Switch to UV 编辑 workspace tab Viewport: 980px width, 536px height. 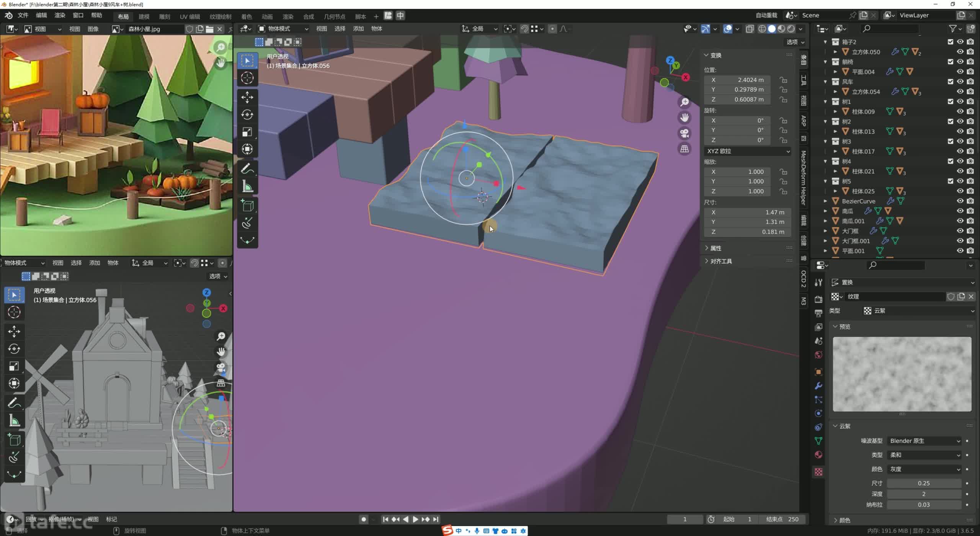pos(190,16)
